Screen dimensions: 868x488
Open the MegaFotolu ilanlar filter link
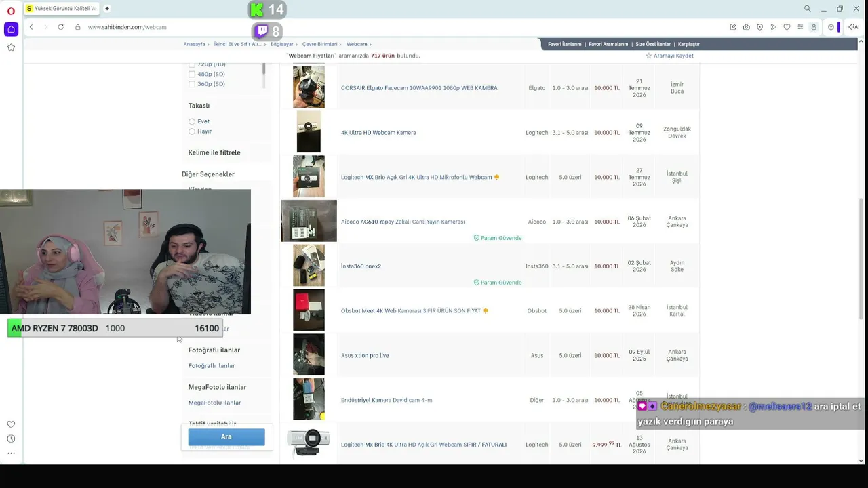[x=214, y=403]
